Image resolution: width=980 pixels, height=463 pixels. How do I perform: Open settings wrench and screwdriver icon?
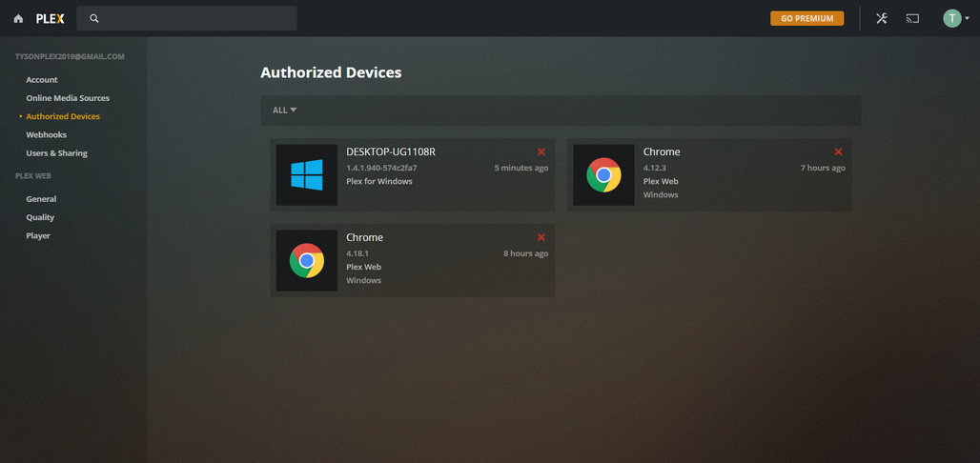[881, 18]
